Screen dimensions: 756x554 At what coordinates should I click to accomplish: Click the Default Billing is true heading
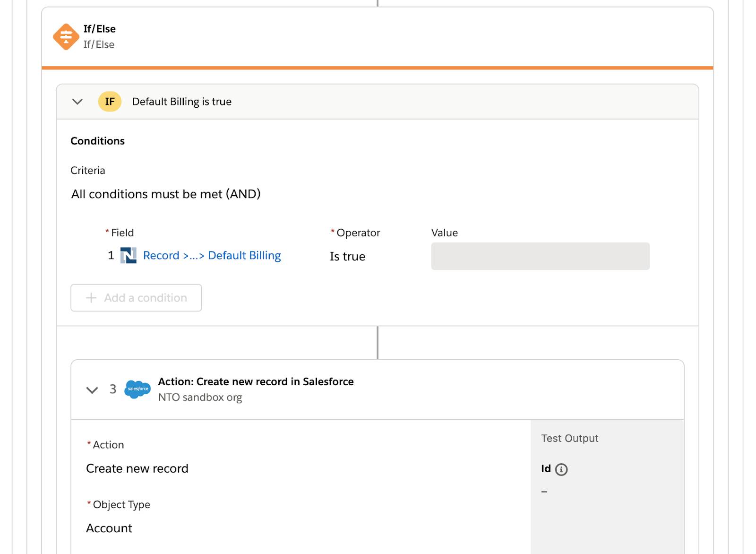[x=182, y=102]
